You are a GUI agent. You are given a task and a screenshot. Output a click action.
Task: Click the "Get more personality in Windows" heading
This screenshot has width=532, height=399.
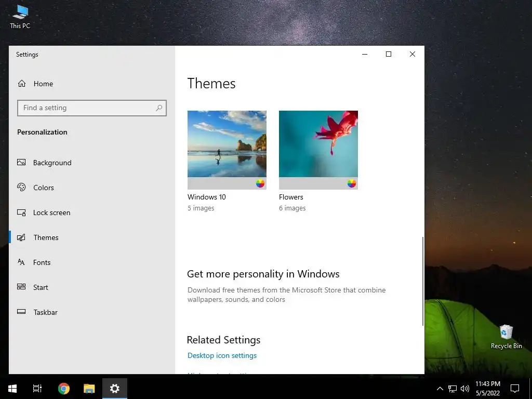(263, 274)
